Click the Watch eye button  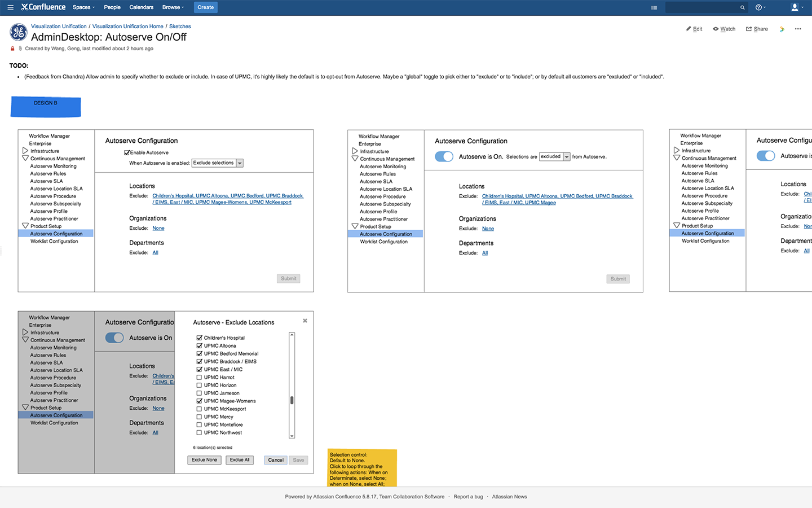[x=724, y=29]
